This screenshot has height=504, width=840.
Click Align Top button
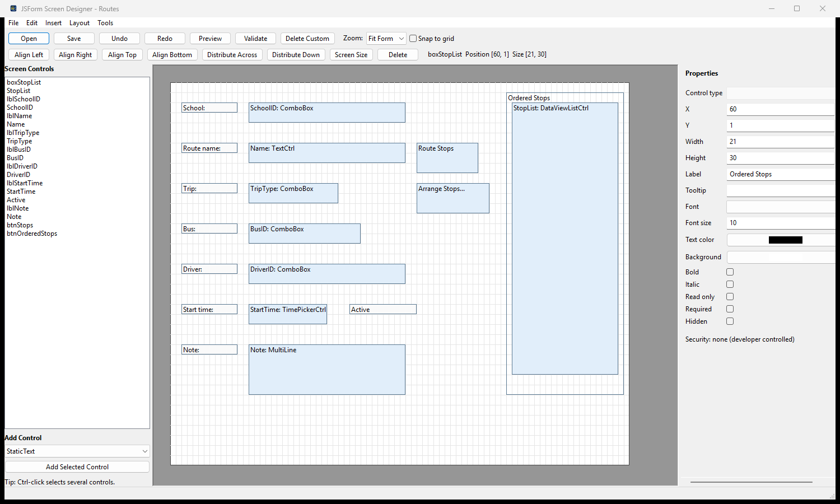click(x=122, y=55)
